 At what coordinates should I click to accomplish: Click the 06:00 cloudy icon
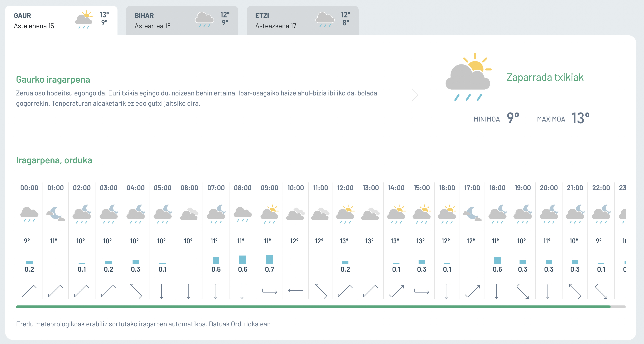(x=189, y=214)
